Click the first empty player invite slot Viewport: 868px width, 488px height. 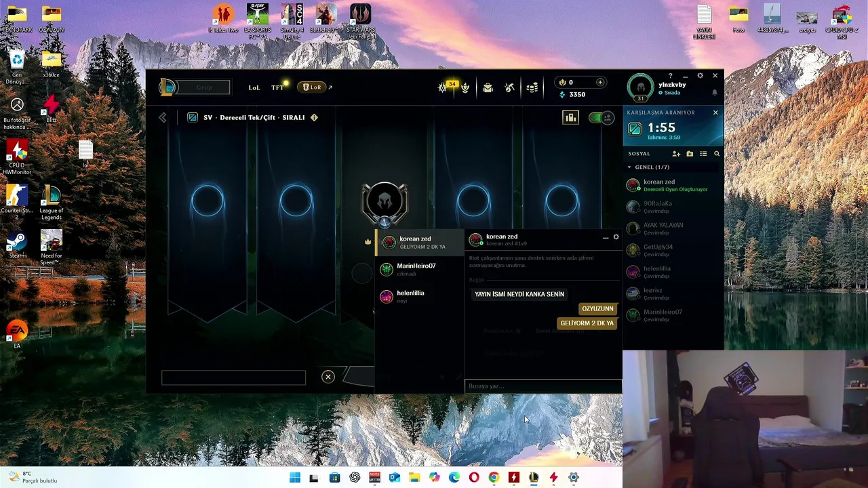(x=208, y=201)
